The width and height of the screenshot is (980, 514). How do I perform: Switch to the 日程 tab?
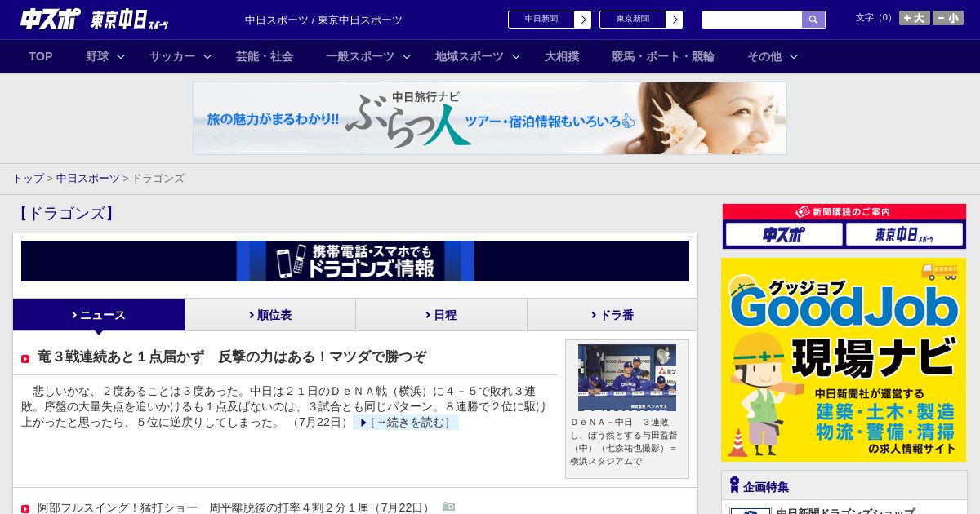[441, 315]
